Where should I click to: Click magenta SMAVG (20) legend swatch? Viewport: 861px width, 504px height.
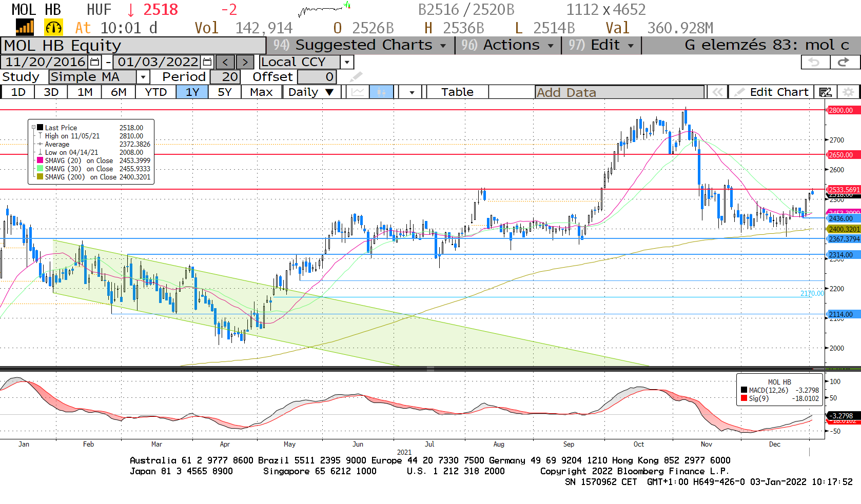[x=40, y=160]
